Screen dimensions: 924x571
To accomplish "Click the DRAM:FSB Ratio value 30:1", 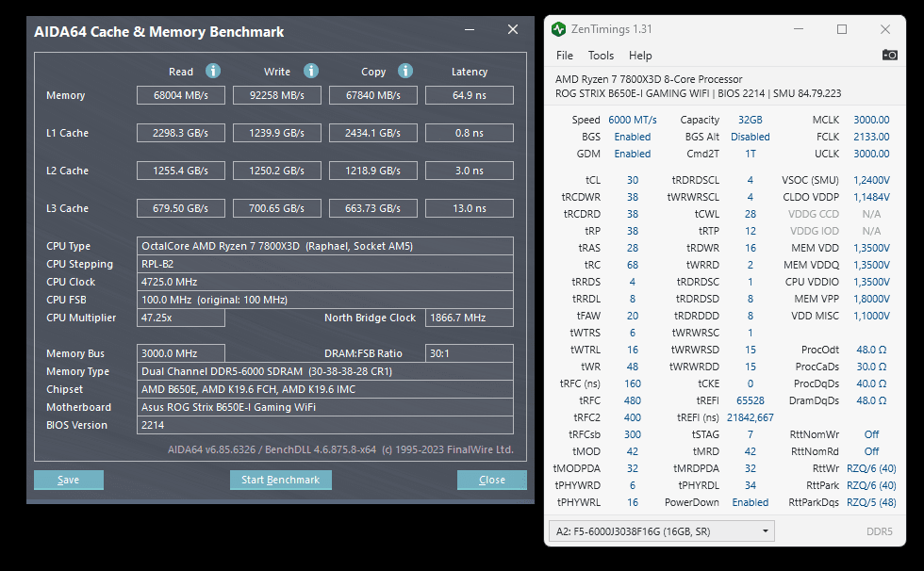I will tap(470, 353).
